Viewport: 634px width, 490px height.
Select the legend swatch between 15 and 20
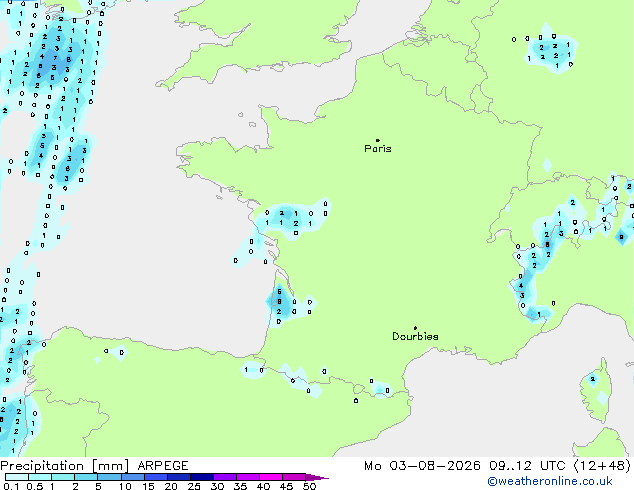156,477
